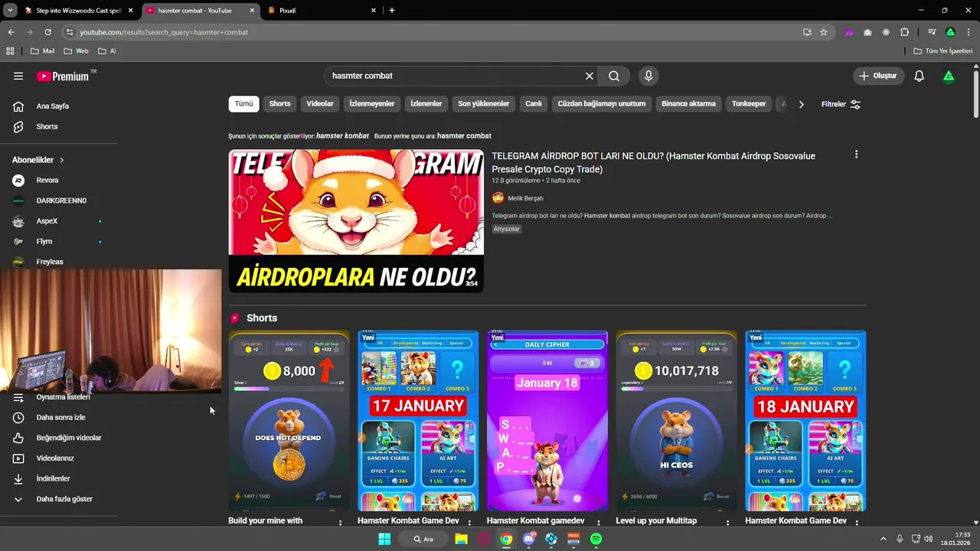Open the Tüm Yer İşaretleri bookmarks folder

click(943, 51)
